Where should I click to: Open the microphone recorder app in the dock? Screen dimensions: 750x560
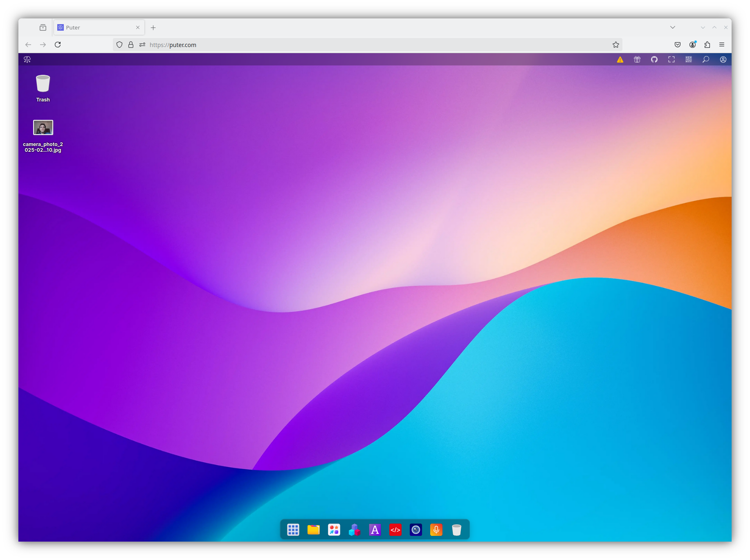[x=436, y=530]
